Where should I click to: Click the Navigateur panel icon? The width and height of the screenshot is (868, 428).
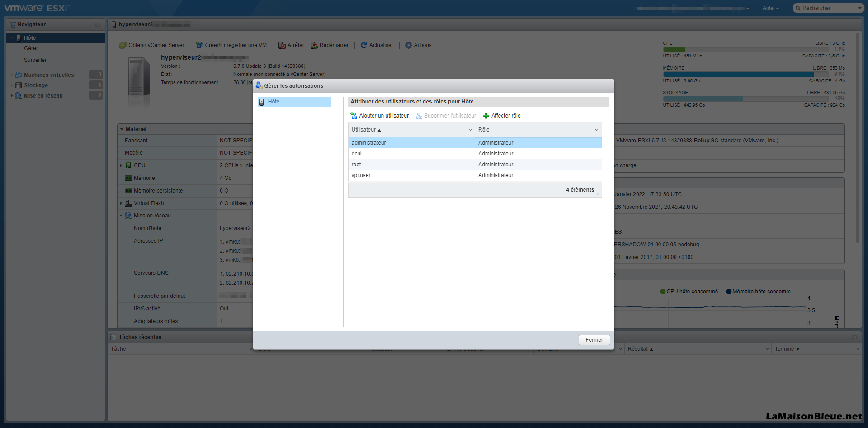pyautogui.click(x=12, y=24)
